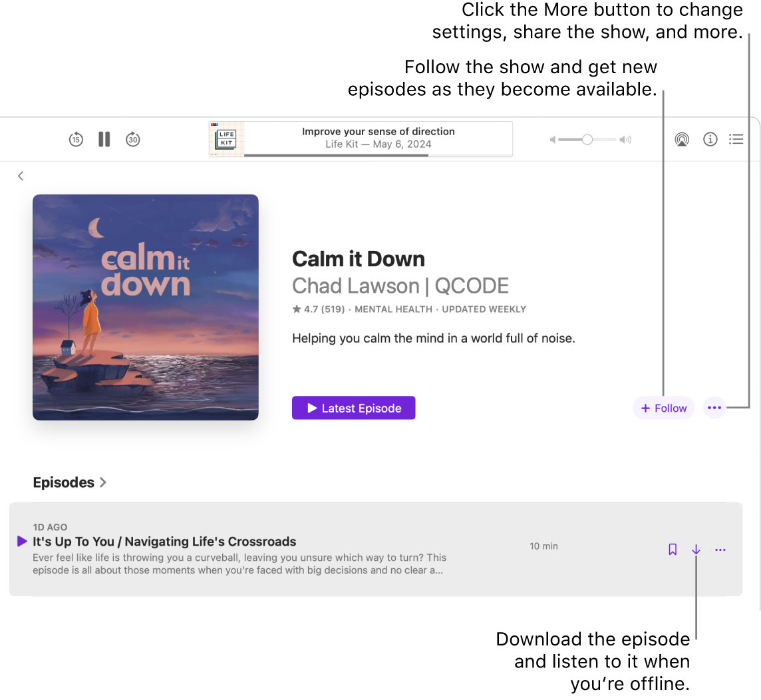761x700 pixels.
Task: Click the '1D AGO' episode date label
Action: tap(50, 527)
